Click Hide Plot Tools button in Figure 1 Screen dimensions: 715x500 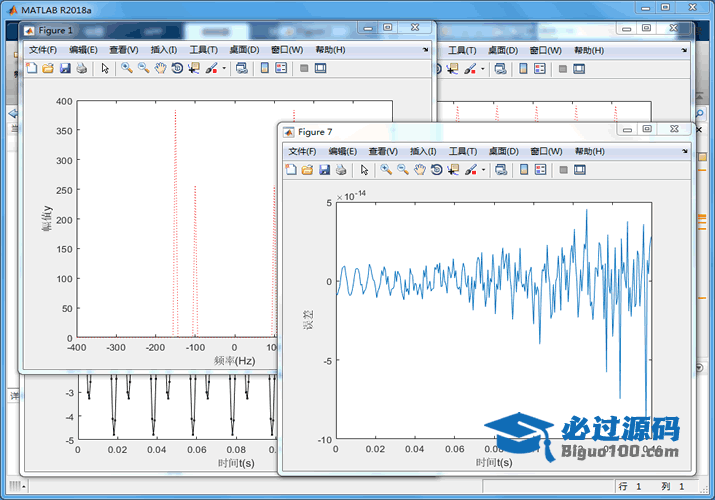[x=303, y=68]
